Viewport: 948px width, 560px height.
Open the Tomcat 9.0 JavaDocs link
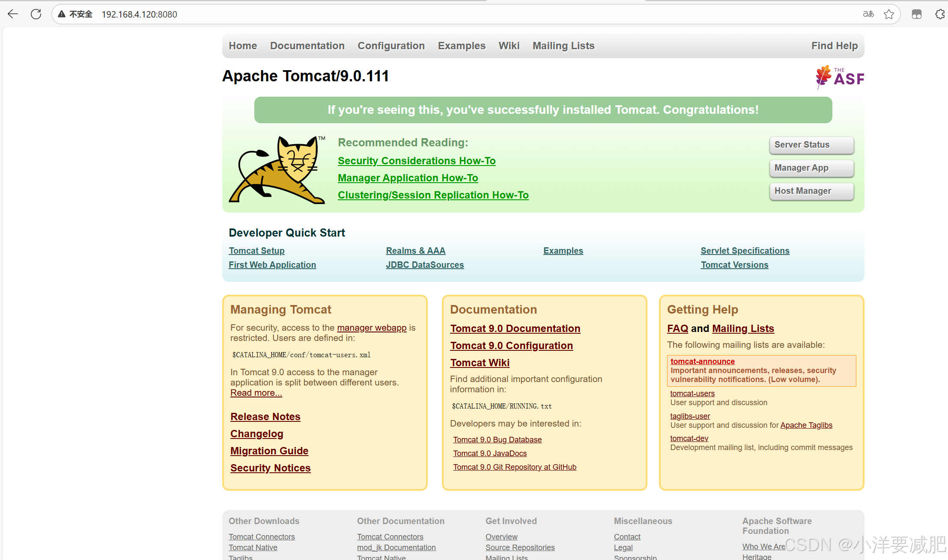coord(490,453)
